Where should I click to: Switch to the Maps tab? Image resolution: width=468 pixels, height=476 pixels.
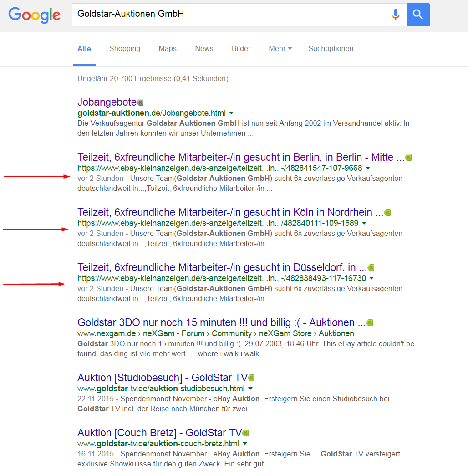coord(168,49)
